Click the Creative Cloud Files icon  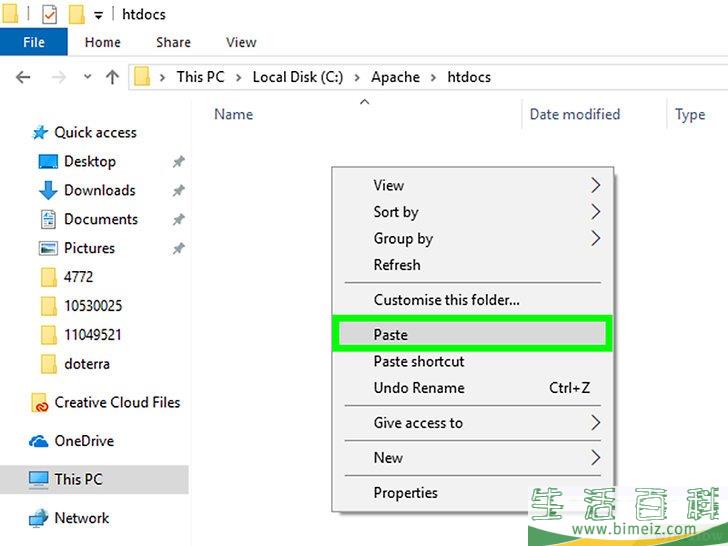pyautogui.click(x=39, y=403)
